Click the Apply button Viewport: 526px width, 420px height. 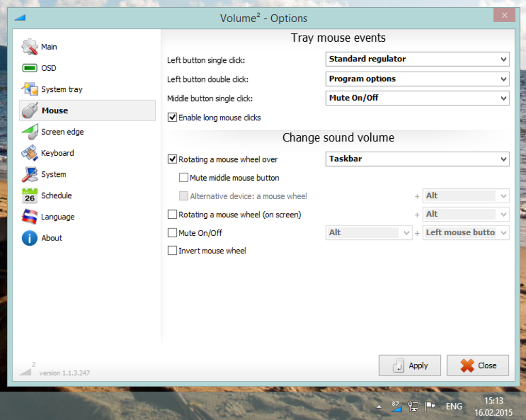(410, 366)
